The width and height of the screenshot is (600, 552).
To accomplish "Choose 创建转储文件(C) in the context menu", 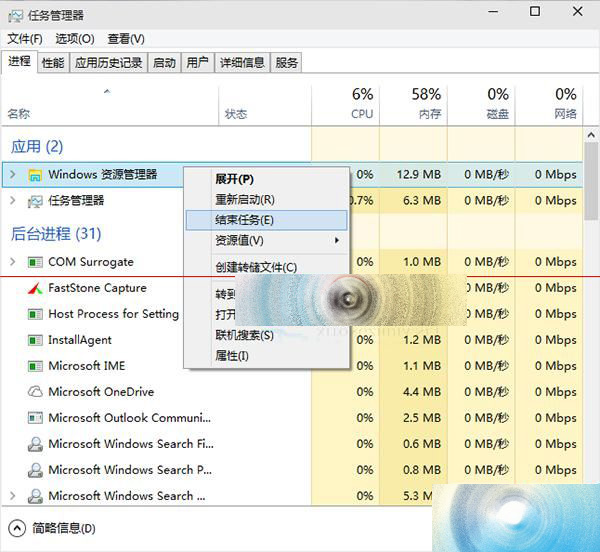I will (x=267, y=267).
